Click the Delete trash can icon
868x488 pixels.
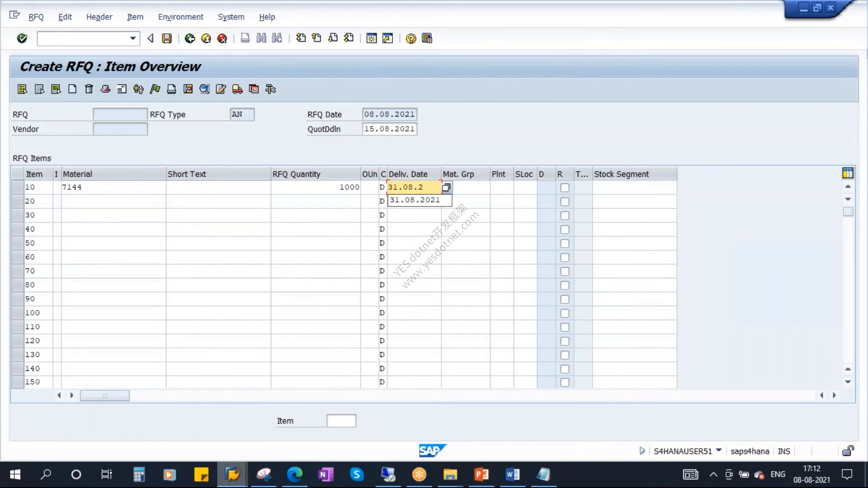(89, 89)
